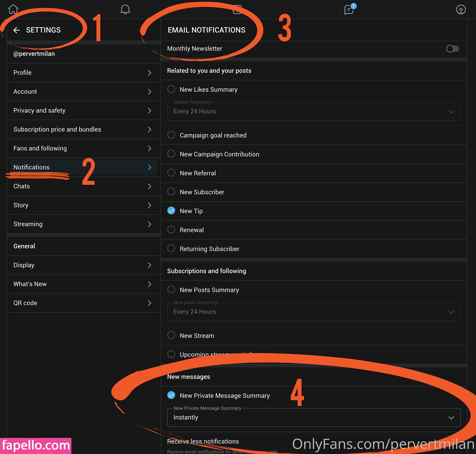Open Story settings

[84, 205]
